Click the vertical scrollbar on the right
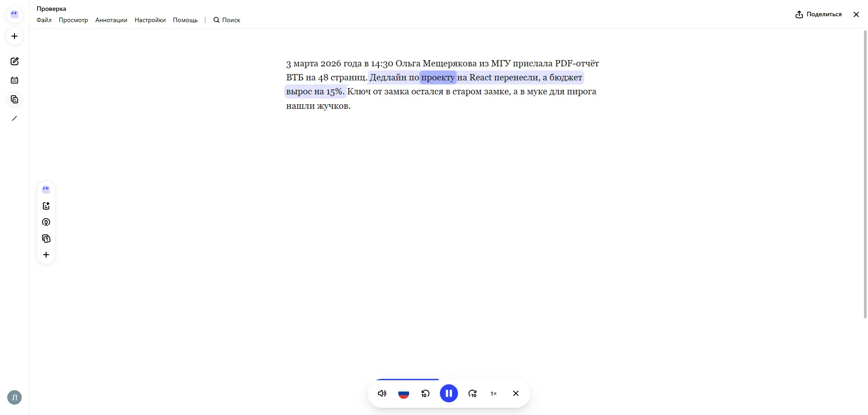The width and height of the screenshot is (868, 415). [x=865, y=174]
